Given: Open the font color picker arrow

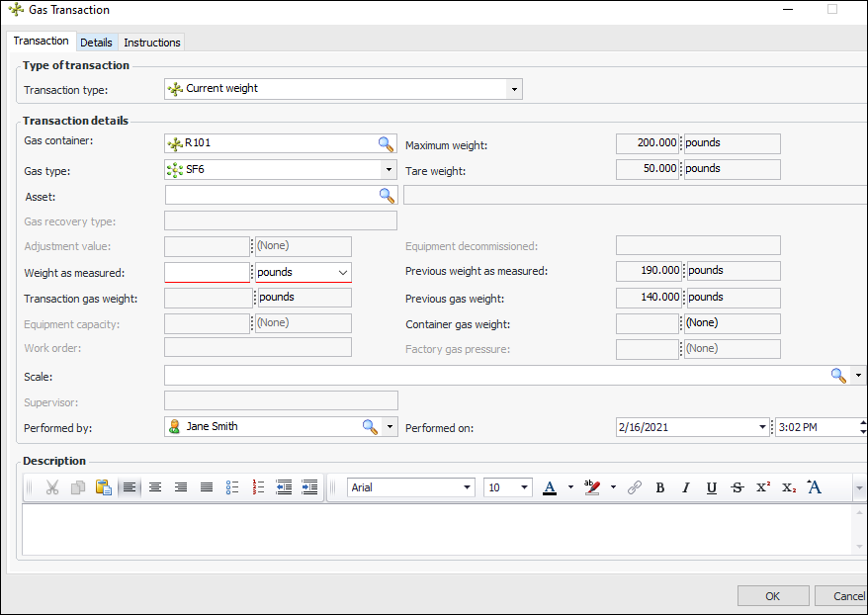Looking at the screenshot, I should tap(570, 487).
